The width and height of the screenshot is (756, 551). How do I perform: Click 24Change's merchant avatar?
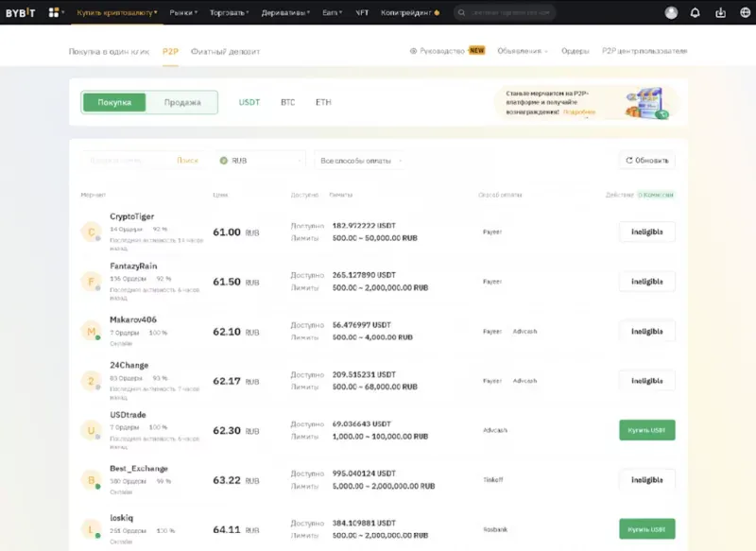point(91,381)
